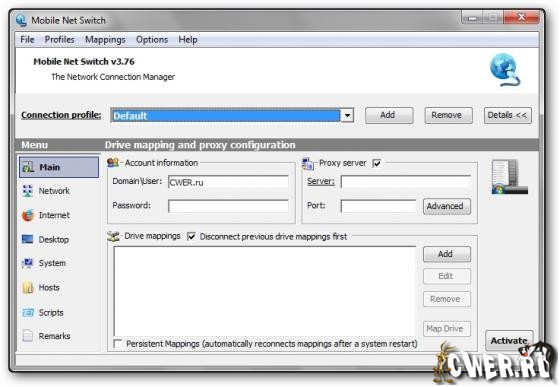Open the Mappings menu
The width and height of the screenshot is (560, 387).
(105, 40)
